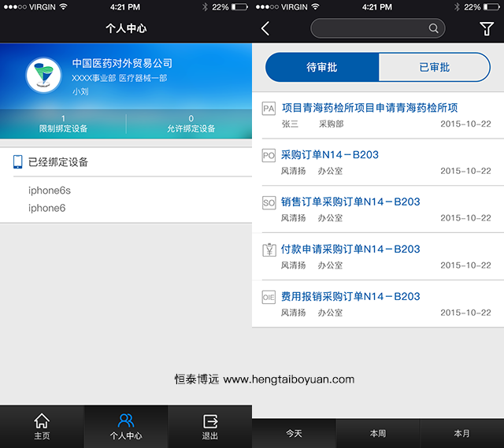Screen dimensions: 504x448
Task: Click the 已经绑定设备 heading
Action: pyautogui.click(x=58, y=162)
